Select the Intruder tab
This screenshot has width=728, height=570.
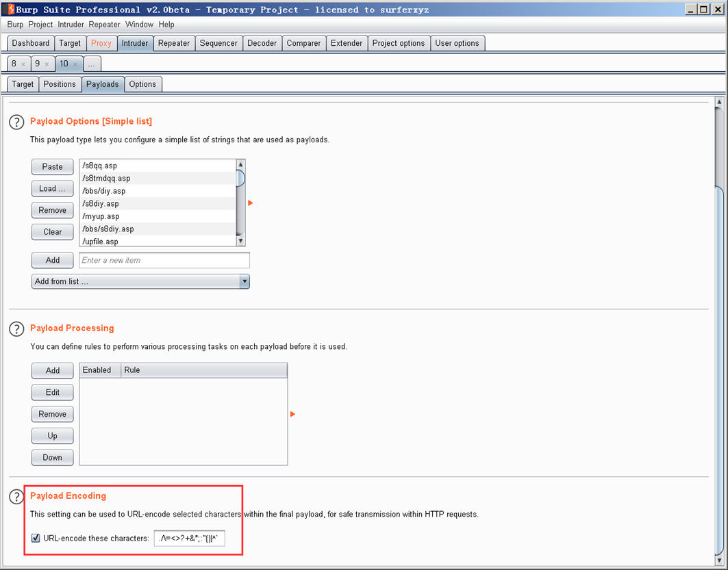coord(135,43)
